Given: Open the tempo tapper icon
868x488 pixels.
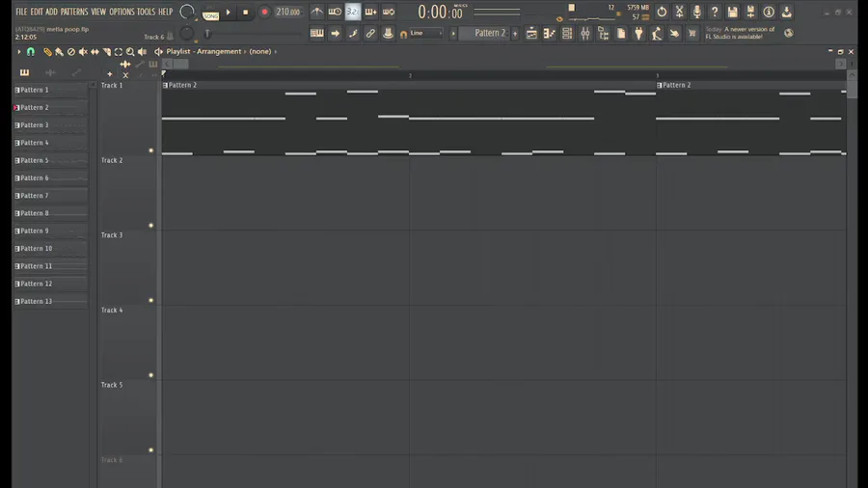Looking at the screenshot, I should [657, 34].
